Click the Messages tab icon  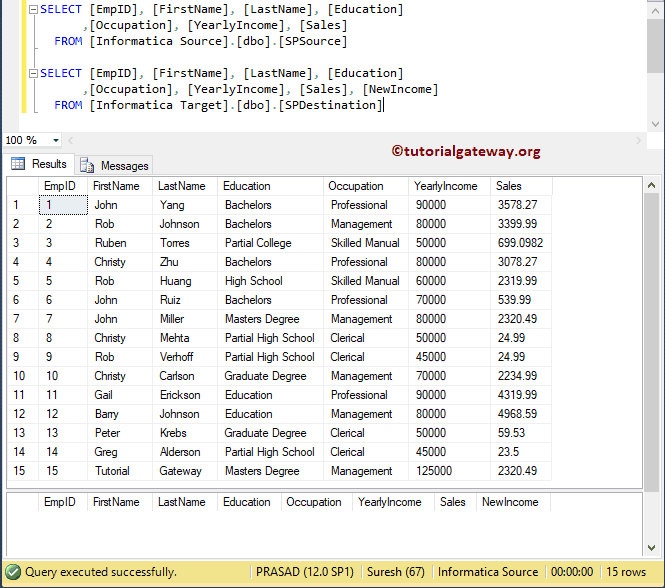87,165
